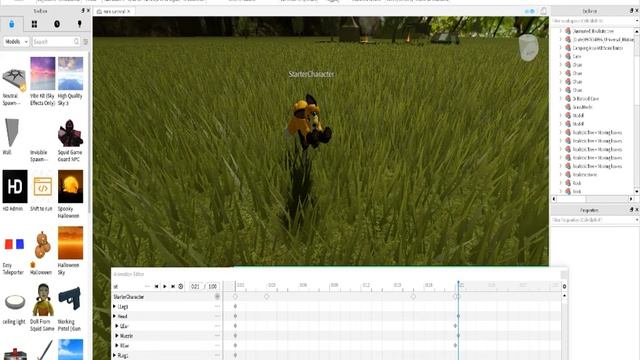The width and height of the screenshot is (640, 360).
Task: Undock the Properties panel with float icon
Action: [x=632, y=210]
